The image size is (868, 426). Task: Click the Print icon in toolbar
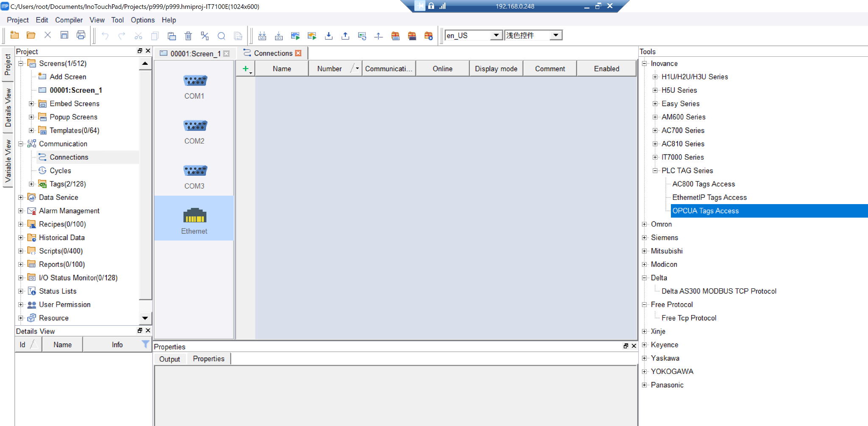81,36
